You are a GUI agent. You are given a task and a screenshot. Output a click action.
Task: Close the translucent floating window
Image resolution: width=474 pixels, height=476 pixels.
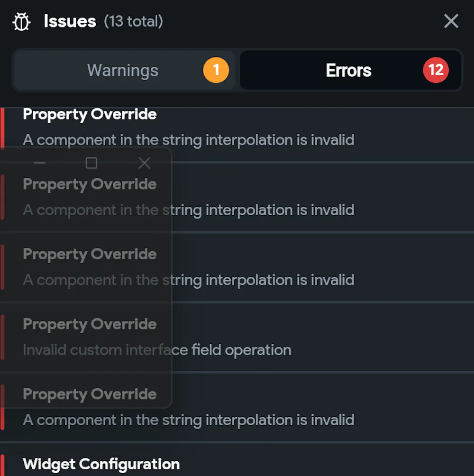(x=145, y=164)
